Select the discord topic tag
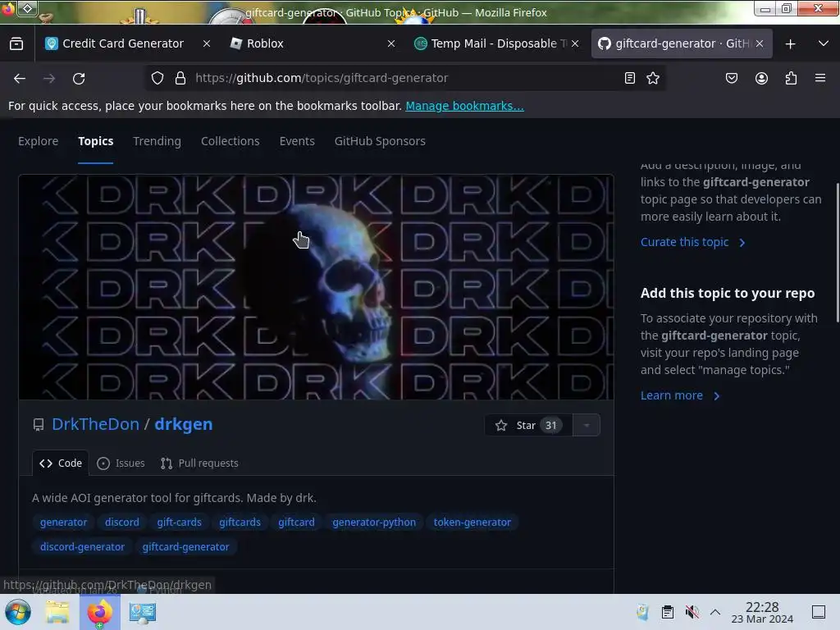The image size is (840, 630). click(121, 523)
